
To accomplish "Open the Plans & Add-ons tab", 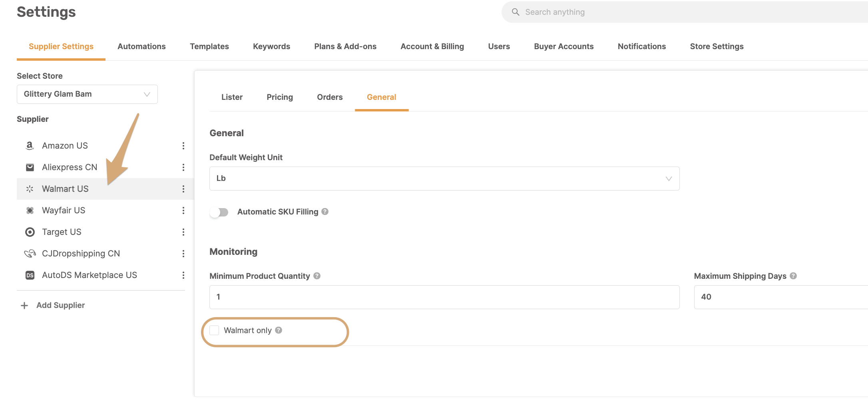I will coord(345,46).
